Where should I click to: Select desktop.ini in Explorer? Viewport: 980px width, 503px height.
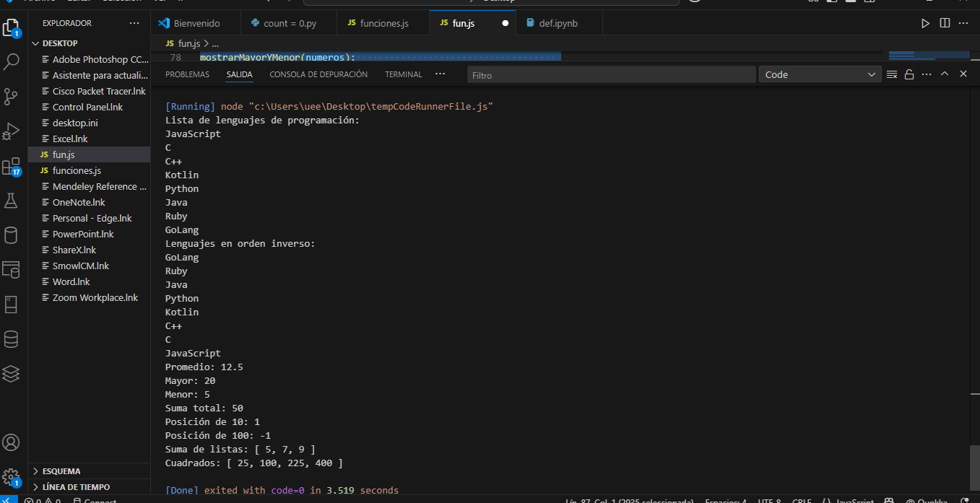[90, 123]
